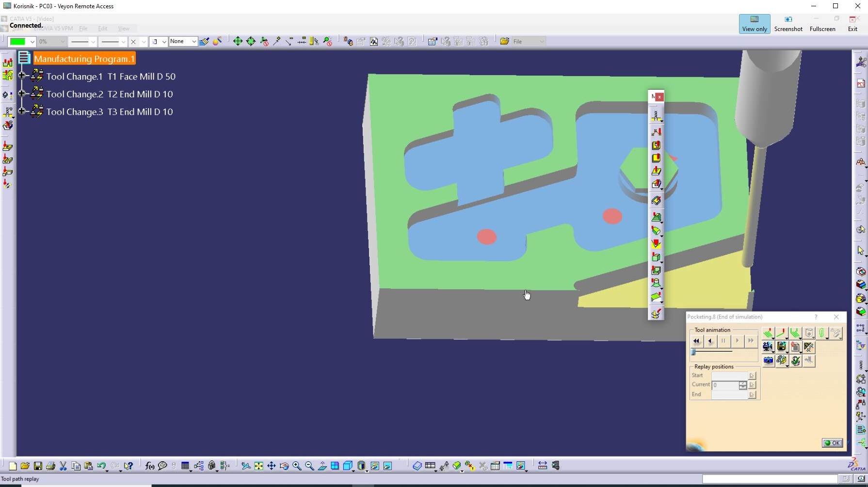
Task: Open the None layer dropdown
Action: (193, 42)
